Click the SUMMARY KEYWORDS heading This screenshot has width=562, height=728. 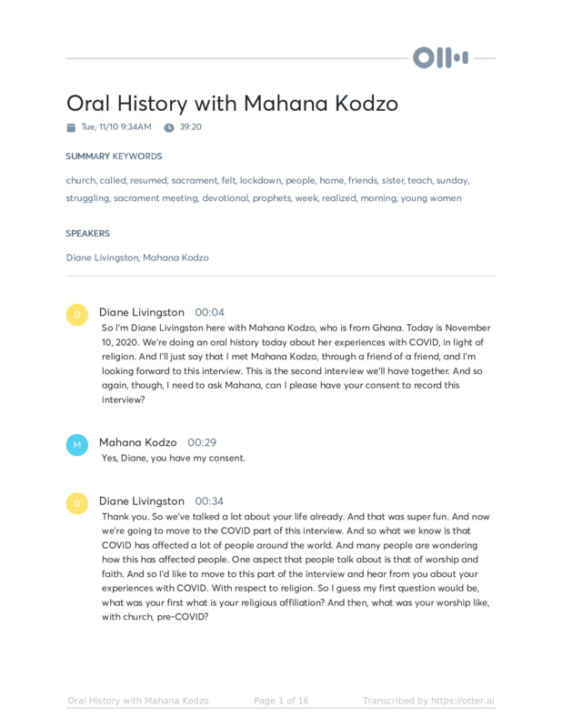click(114, 157)
